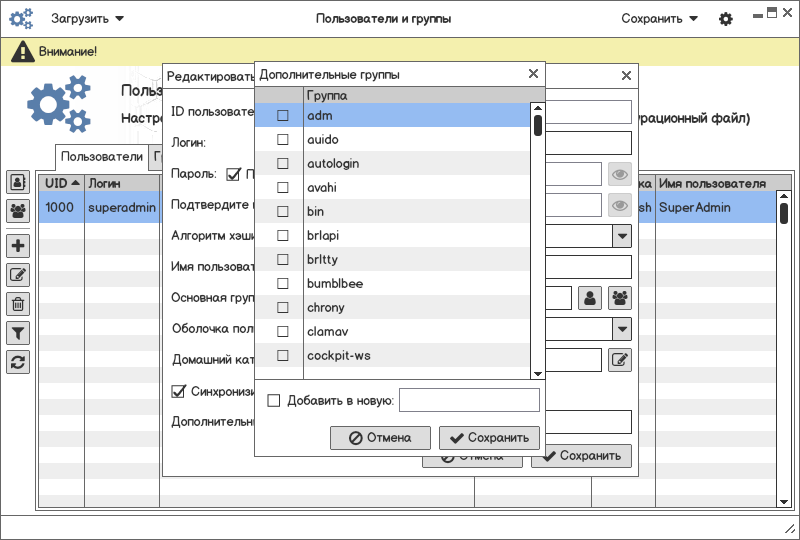The image size is (800, 540).
Task: Switch to the Пользователи tab
Action: click(102, 157)
